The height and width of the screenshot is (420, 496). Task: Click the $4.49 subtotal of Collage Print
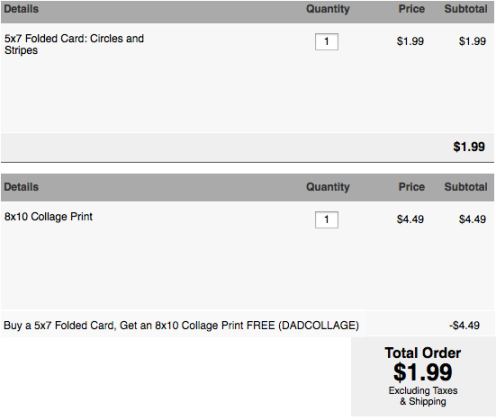click(472, 219)
